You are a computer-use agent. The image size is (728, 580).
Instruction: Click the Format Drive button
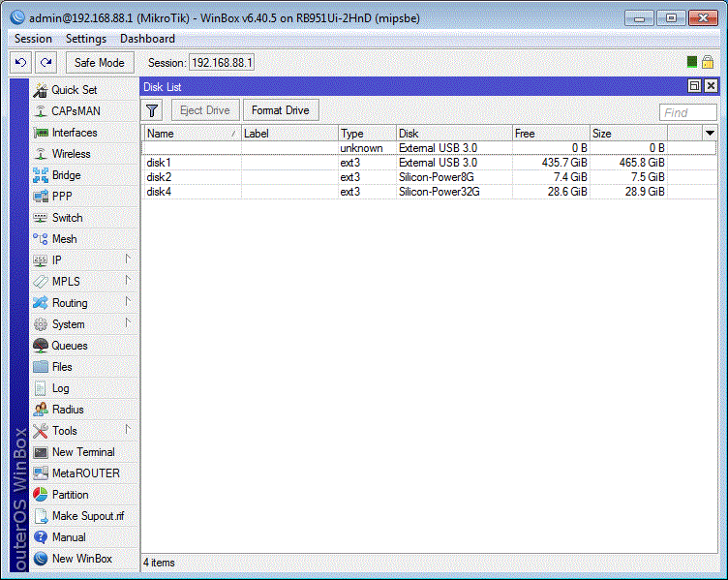(x=281, y=110)
